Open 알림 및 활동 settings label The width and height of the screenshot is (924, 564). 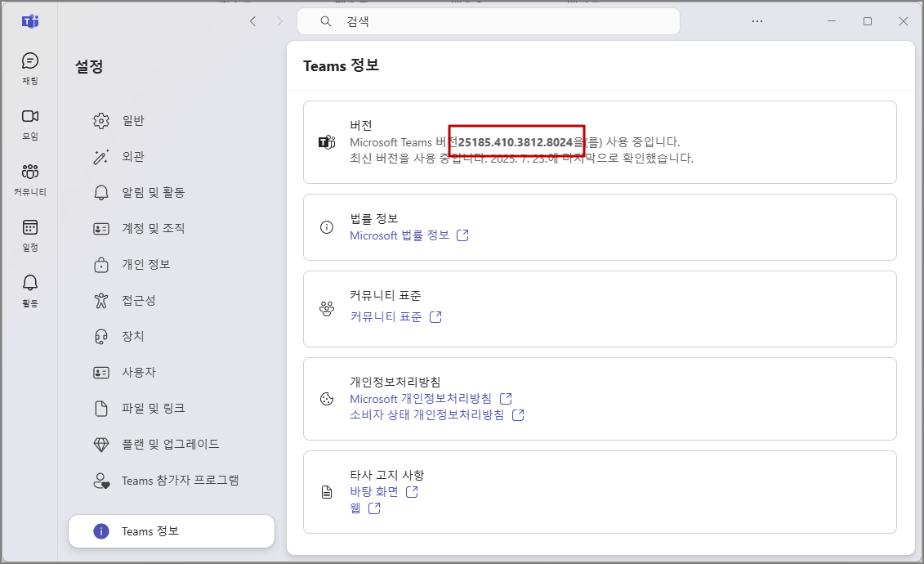(154, 193)
